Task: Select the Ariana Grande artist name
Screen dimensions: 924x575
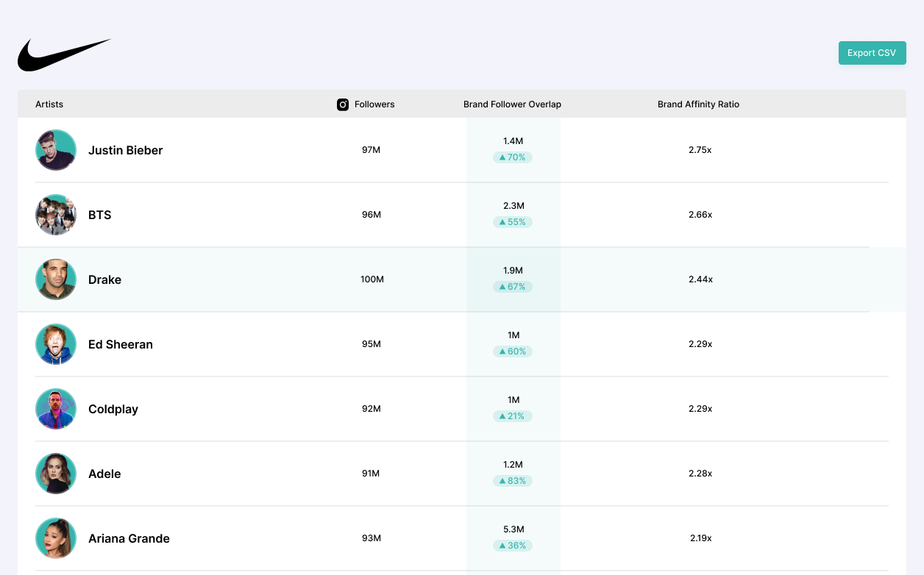Action: (x=129, y=538)
